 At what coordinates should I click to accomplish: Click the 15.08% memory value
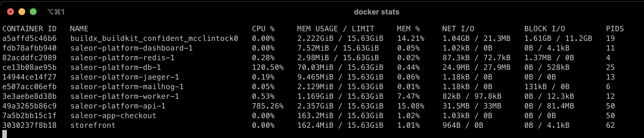pyautogui.click(x=411, y=106)
